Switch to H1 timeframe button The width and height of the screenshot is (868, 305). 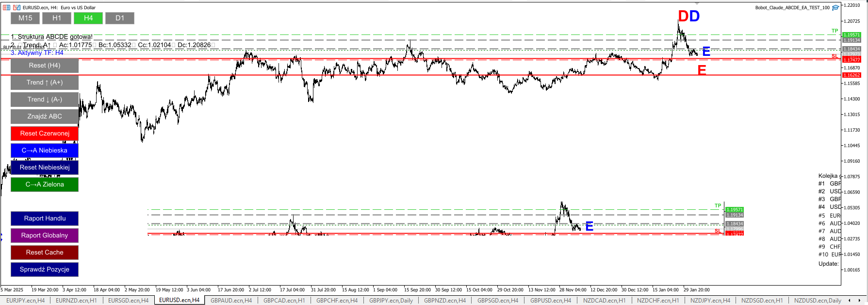click(x=57, y=18)
